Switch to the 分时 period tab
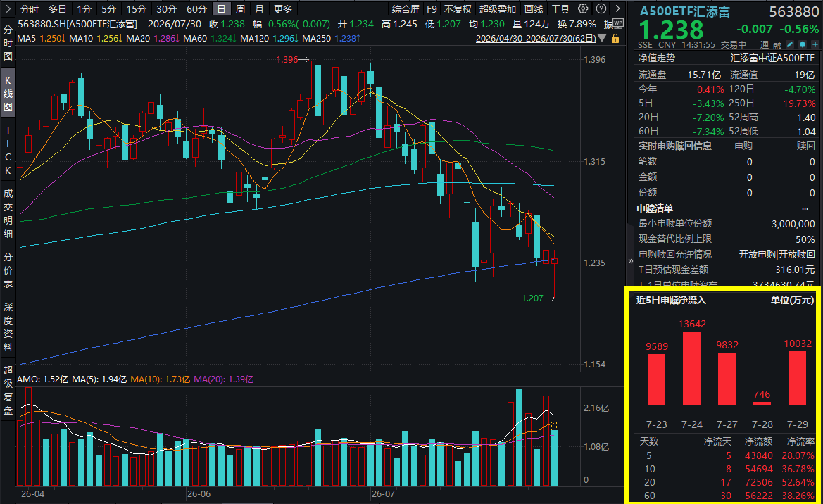Screen dimensions: 823x504 [x=29, y=9]
